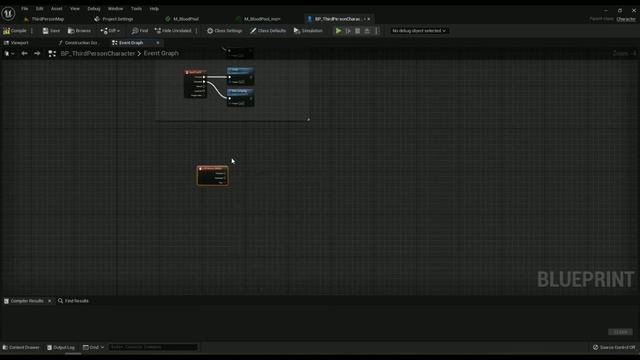This screenshot has height=360, width=640.
Task: Click the comment box resize handle
Action: tap(308, 120)
